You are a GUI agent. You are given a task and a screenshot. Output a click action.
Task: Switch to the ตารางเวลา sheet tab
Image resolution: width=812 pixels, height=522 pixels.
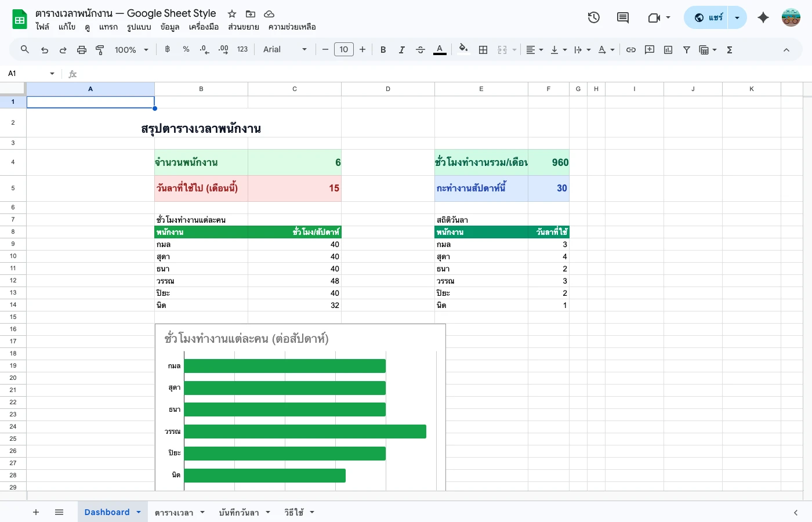175,512
